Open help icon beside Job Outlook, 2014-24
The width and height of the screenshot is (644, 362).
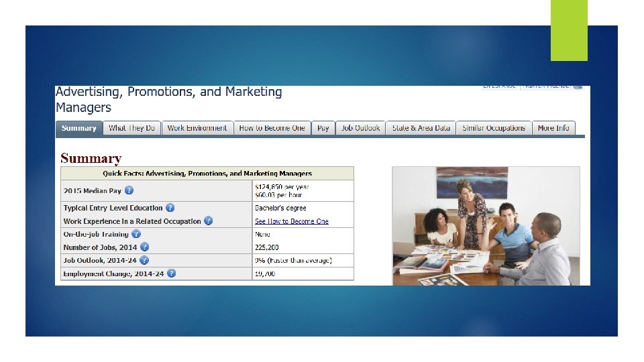click(x=144, y=260)
